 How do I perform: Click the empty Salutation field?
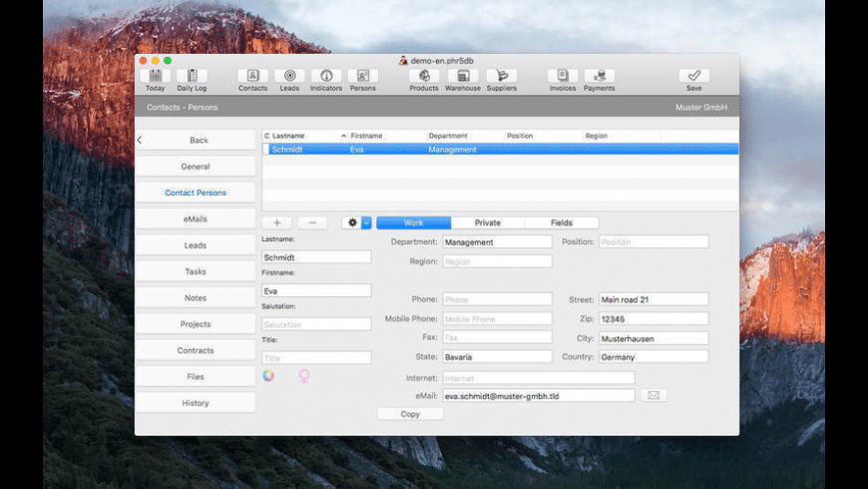tap(316, 324)
